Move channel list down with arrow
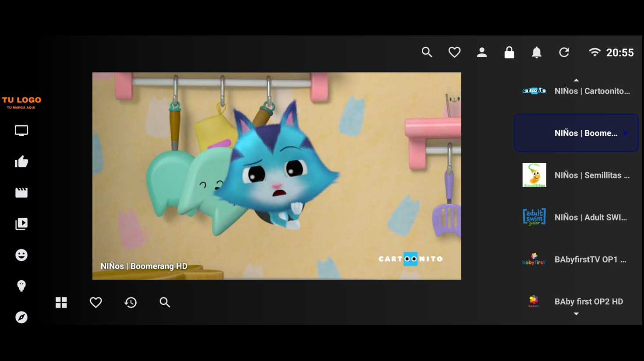 point(576,314)
